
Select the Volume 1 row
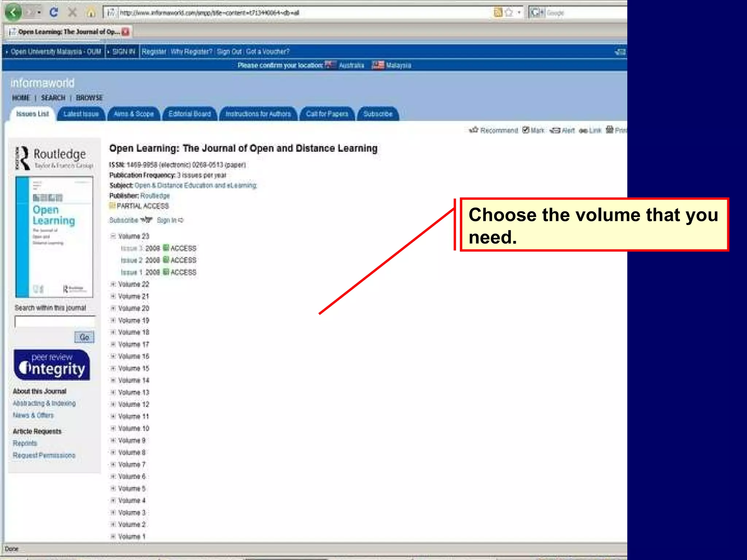pos(128,536)
